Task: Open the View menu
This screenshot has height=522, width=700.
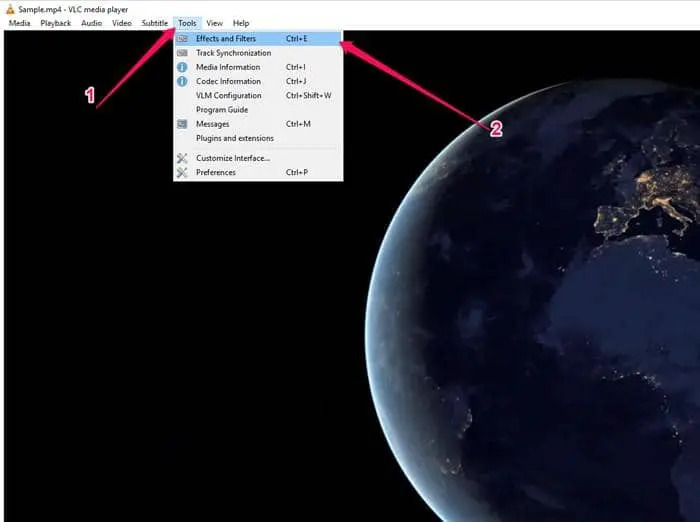Action: pos(215,23)
